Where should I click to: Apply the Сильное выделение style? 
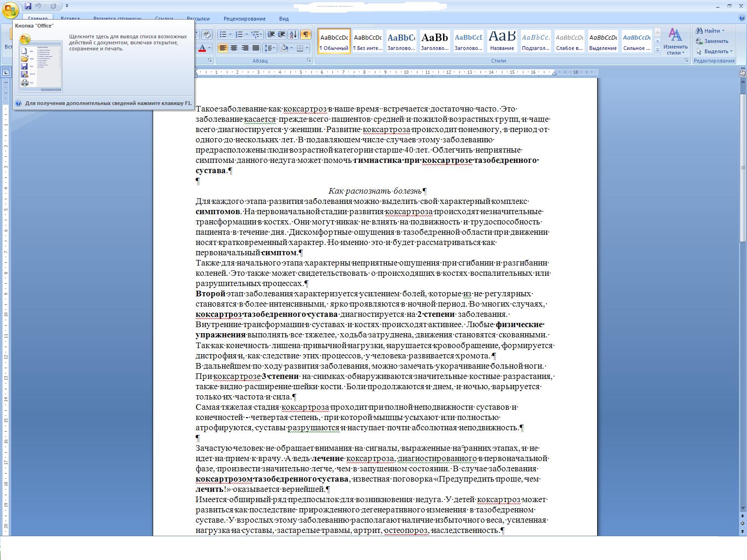coord(636,41)
